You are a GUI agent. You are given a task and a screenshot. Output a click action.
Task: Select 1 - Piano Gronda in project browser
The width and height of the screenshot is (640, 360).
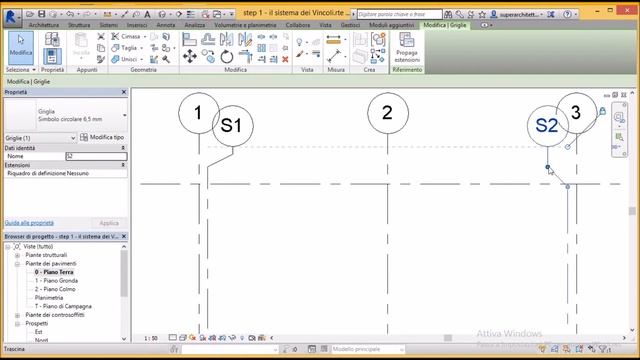click(x=56, y=281)
